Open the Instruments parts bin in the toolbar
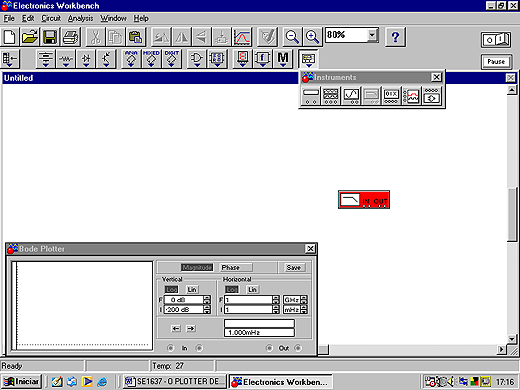Screen dimensions: 520x390 (308, 59)
